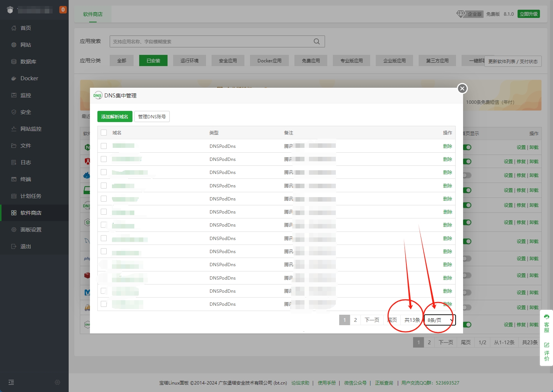Click 尾页 in the software list pager

(466, 342)
